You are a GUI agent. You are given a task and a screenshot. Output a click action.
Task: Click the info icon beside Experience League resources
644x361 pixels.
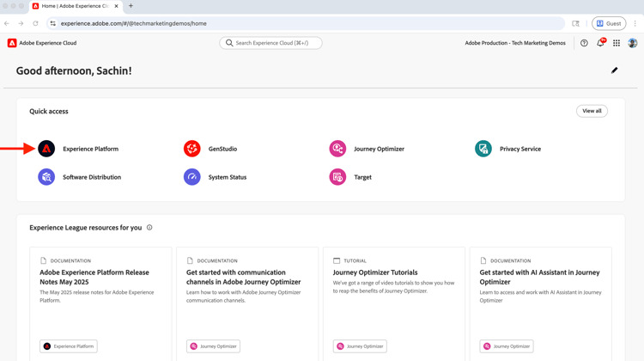(x=149, y=228)
